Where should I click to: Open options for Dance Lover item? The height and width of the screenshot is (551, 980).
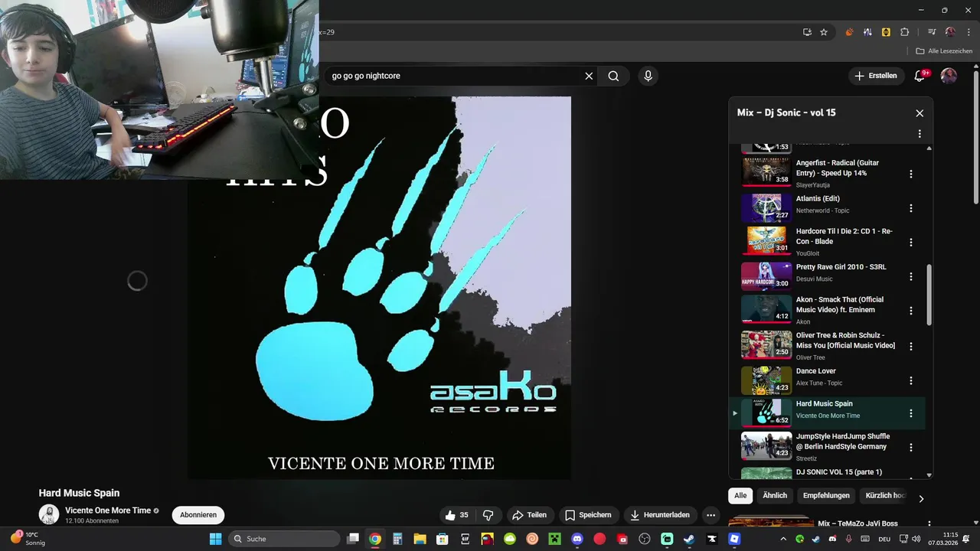click(911, 380)
